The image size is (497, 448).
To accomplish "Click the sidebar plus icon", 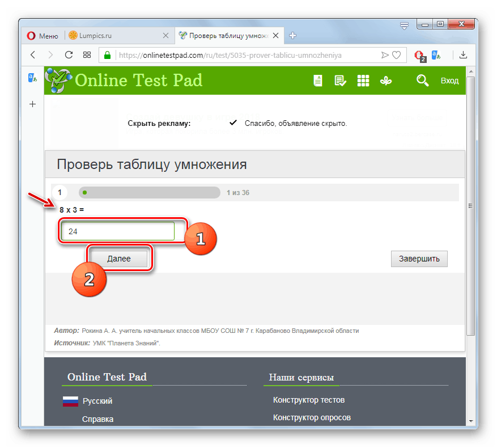I will pyautogui.click(x=33, y=104).
